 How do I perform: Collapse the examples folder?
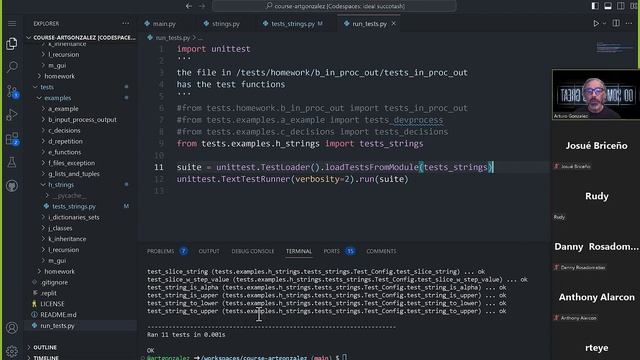coord(58,98)
